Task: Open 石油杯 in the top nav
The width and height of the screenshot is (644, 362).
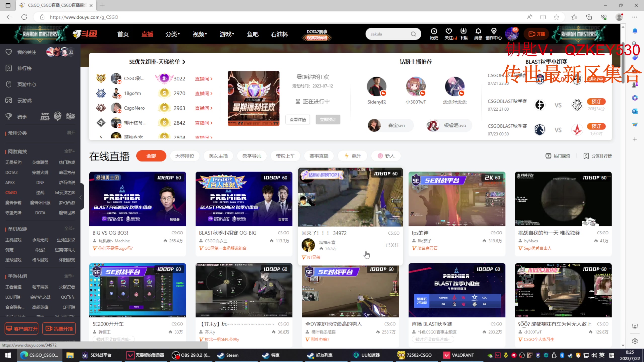Action: pyautogui.click(x=279, y=34)
